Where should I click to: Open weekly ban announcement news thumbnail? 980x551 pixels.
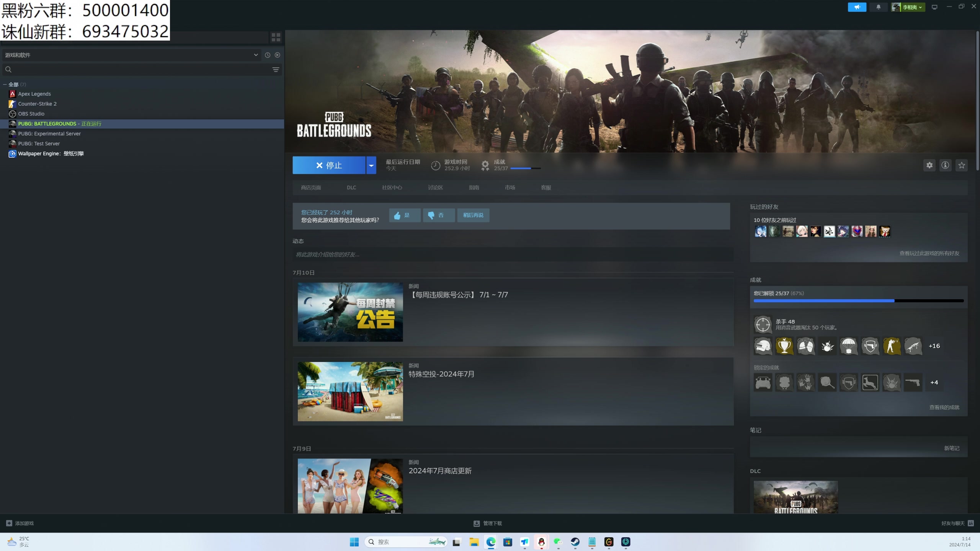[350, 312]
